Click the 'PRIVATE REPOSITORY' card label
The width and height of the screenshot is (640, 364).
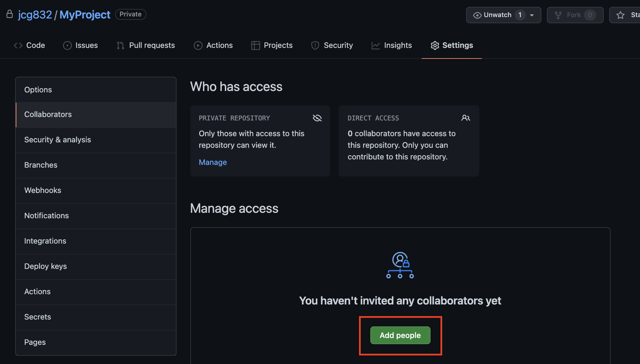234,118
